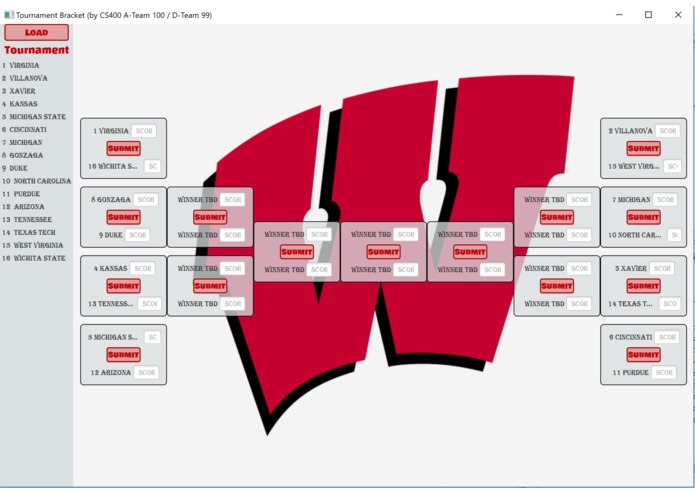This screenshot has width=695, height=494.
Task: Select 10 North Carolina in the team list
Action: [36, 181]
